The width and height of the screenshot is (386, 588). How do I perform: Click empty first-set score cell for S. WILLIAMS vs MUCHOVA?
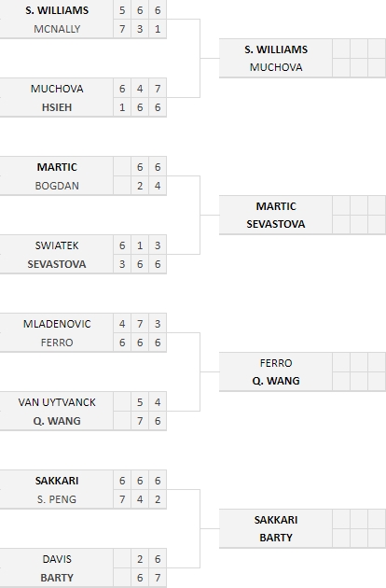pyautogui.click(x=341, y=49)
